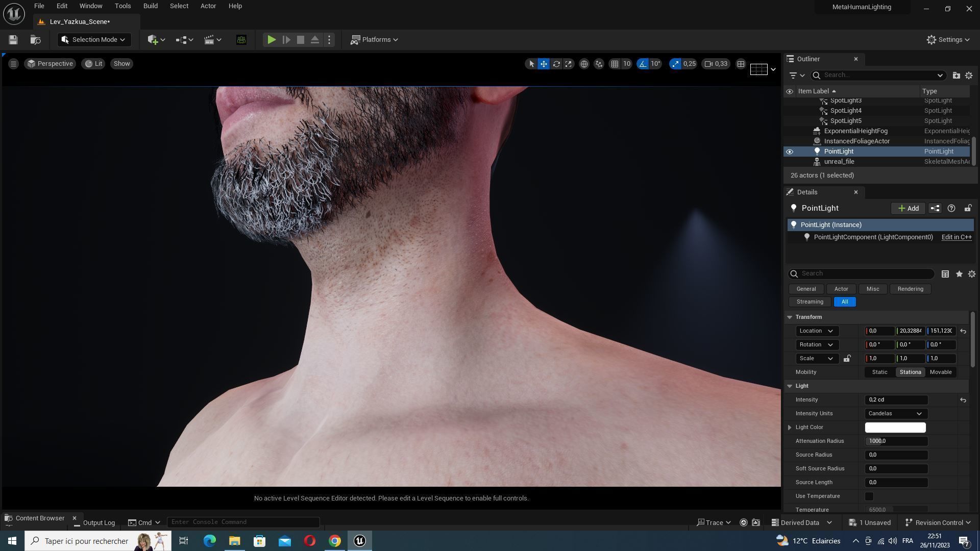Select the scale transform tool
This screenshot has height=551, width=980.
(x=568, y=64)
